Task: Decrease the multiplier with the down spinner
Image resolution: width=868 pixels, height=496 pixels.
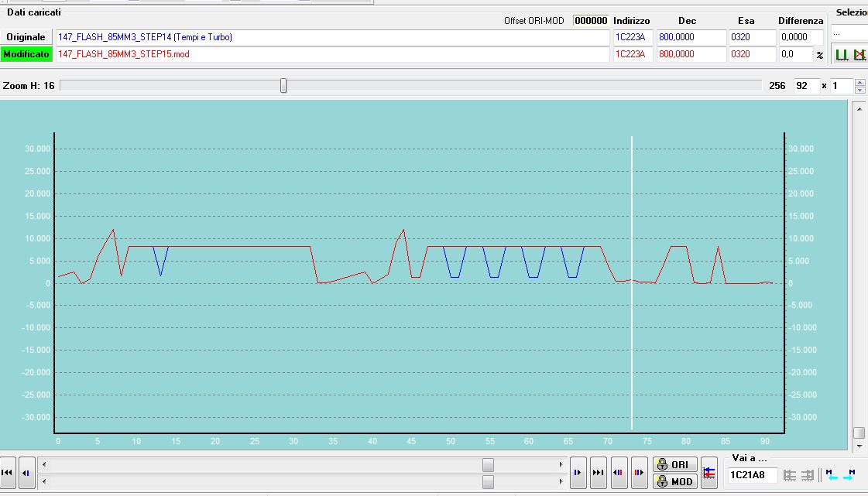Action: [859, 90]
